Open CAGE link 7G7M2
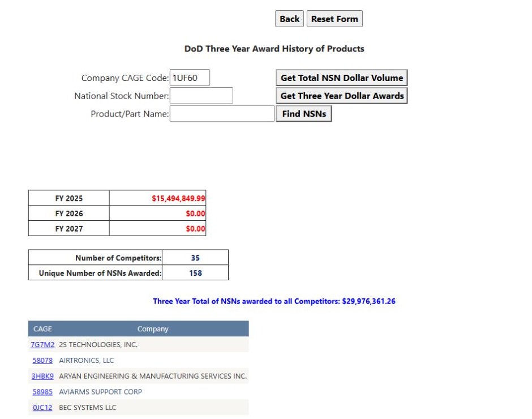 [x=42, y=345]
